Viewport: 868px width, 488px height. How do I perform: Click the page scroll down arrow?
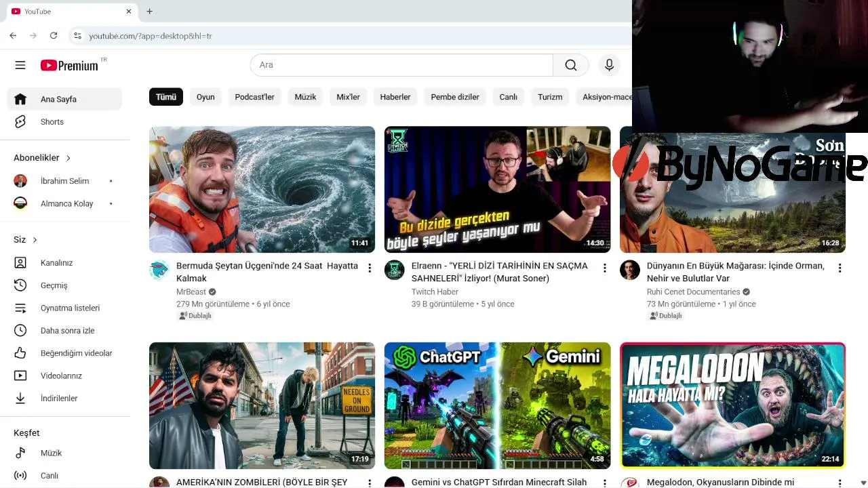tap(863, 483)
